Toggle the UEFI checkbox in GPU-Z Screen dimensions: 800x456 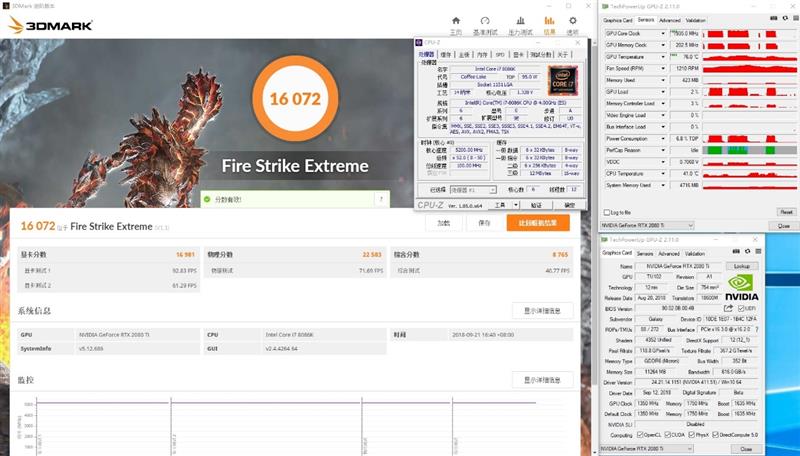point(741,309)
